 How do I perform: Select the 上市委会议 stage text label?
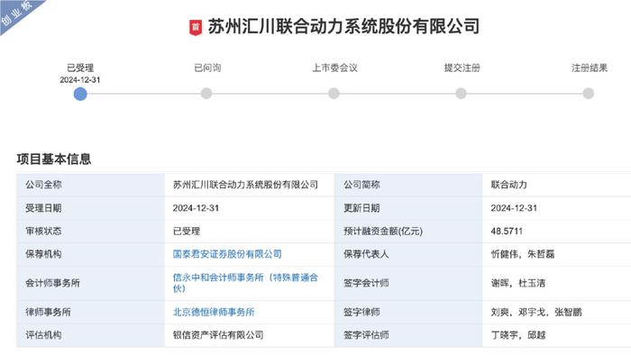[x=334, y=67]
